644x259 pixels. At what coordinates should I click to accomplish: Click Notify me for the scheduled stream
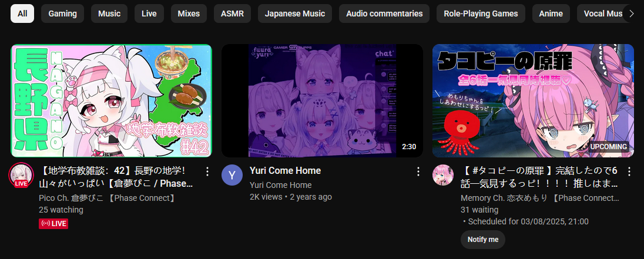482,240
